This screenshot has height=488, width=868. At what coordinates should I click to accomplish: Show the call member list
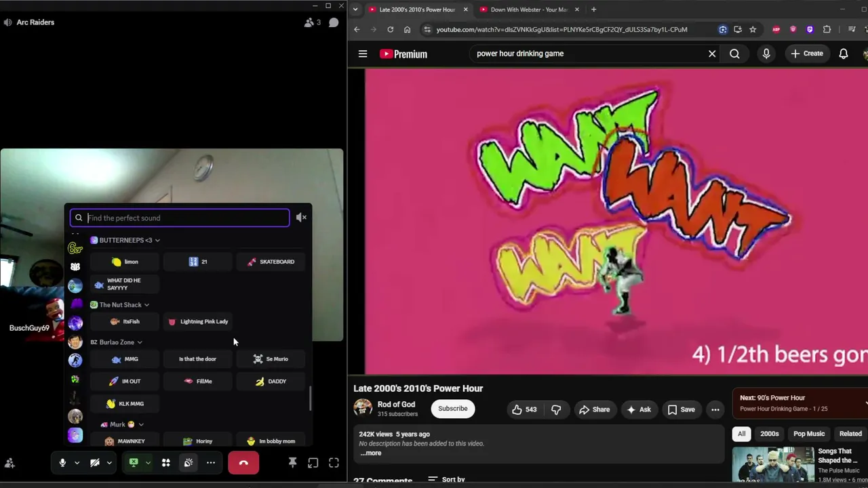pyautogui.click(x=313, y=22)
